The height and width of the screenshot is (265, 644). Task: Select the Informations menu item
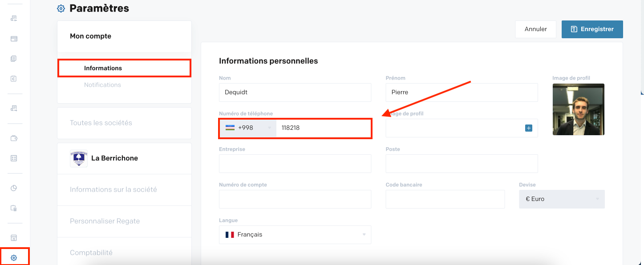click(x=103, y=68)
